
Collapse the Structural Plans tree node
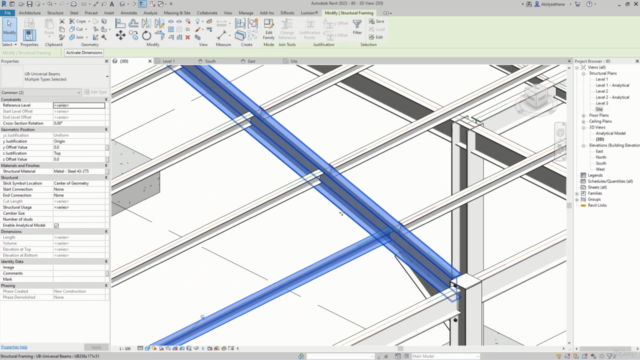coord(583,73)
